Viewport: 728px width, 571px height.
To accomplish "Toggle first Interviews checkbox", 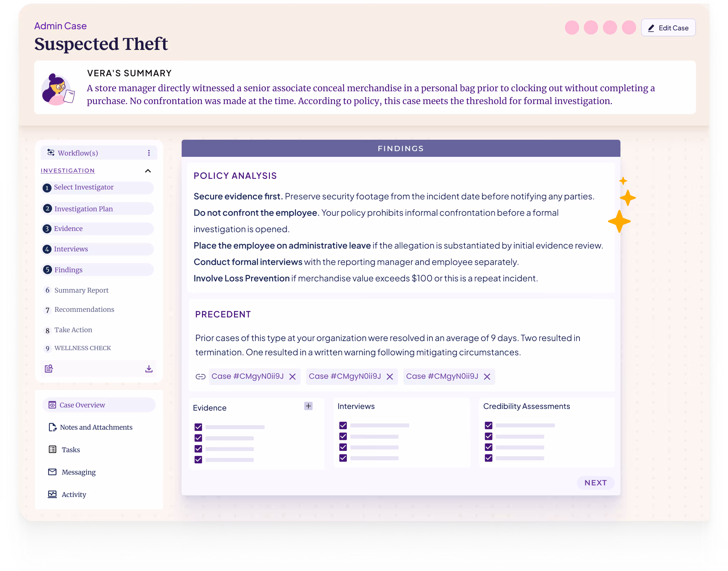I will [x=343, y=426].
